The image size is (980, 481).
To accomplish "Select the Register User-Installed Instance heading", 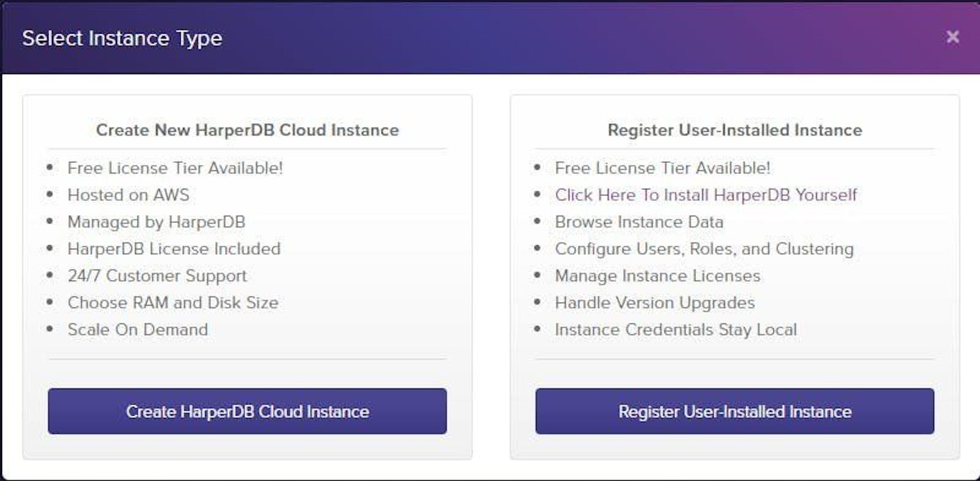I will (x=734, y=130).
